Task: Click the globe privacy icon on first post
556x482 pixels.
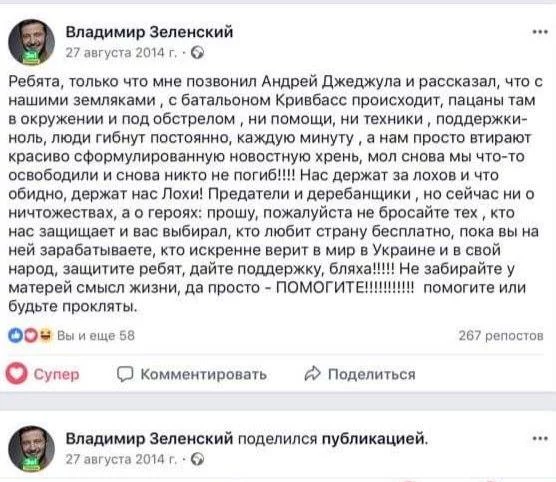Action: 198,53
